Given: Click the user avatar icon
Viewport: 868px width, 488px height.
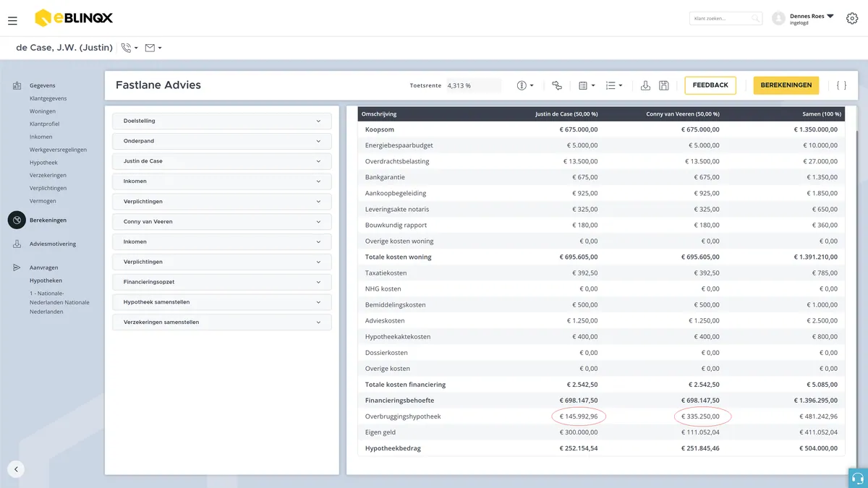Looking at the screenshot, I should (x=778, y=19).
